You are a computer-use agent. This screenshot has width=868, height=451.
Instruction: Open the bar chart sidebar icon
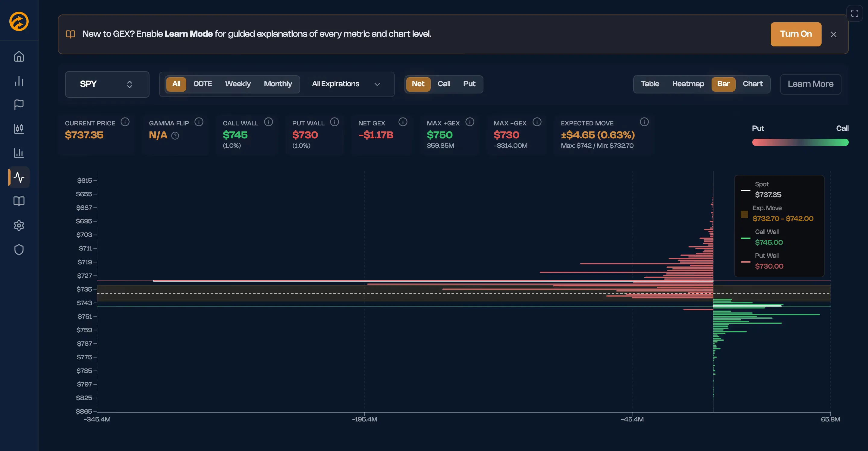point(19,80)
